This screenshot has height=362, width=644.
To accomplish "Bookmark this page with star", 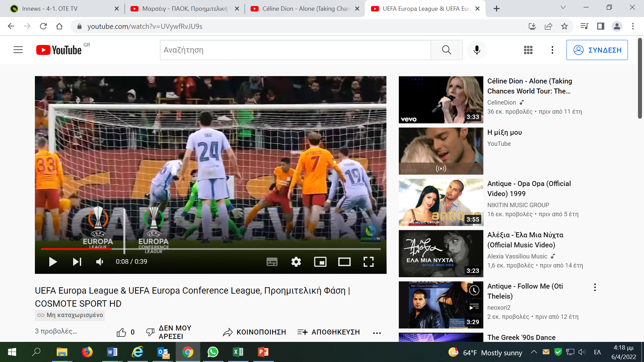I will pos(565,26).
